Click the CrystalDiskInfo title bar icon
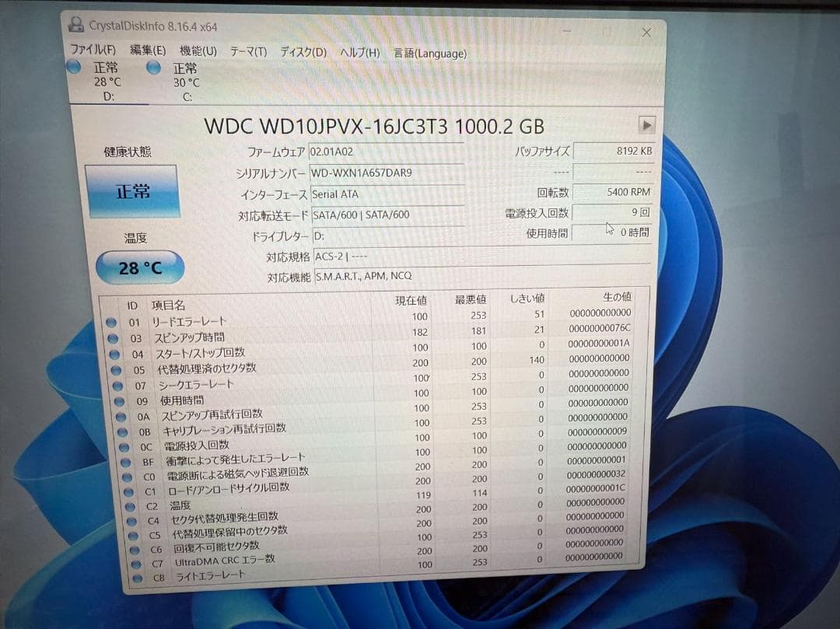The width and height of the screenshot is (840, 629). tap(75, 24)
